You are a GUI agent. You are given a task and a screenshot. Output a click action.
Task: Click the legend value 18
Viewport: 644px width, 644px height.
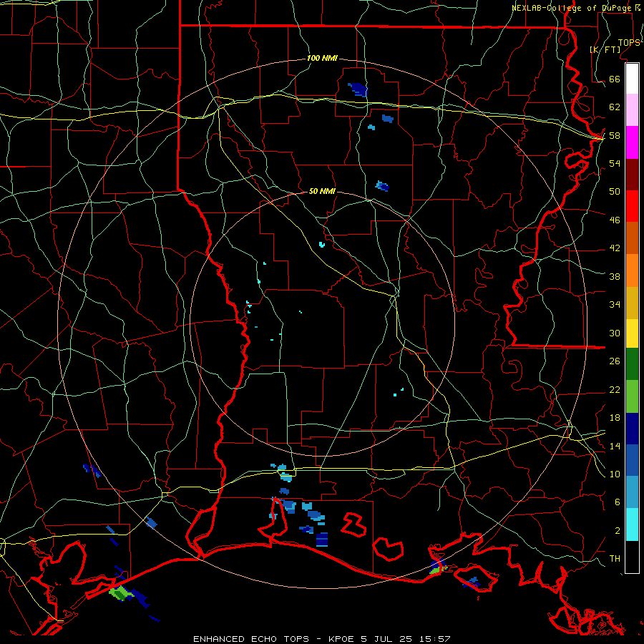pyautogui.click(x=615, y=418)
